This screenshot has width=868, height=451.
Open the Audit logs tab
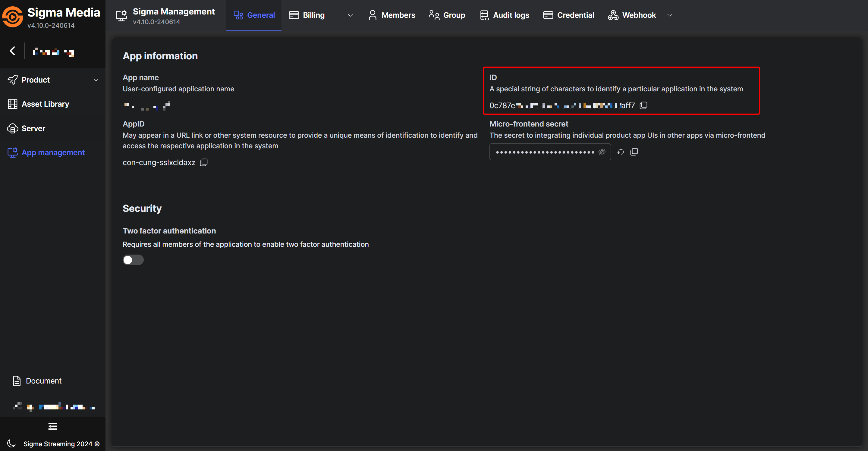point(505,15)
